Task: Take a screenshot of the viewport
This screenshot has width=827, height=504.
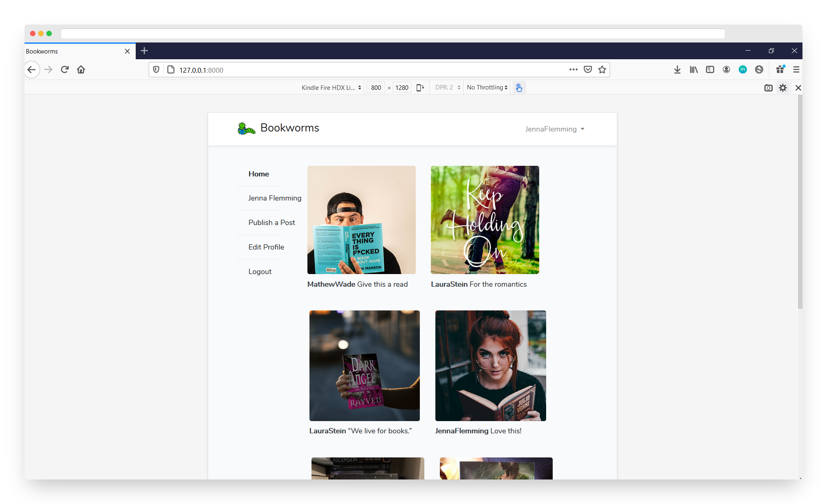Action: 768,88
